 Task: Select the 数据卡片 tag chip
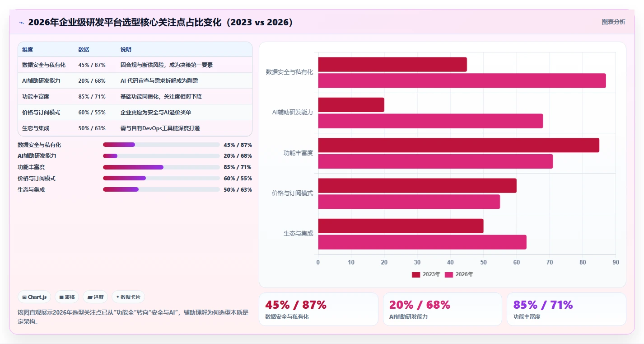[x=128, y=297]
